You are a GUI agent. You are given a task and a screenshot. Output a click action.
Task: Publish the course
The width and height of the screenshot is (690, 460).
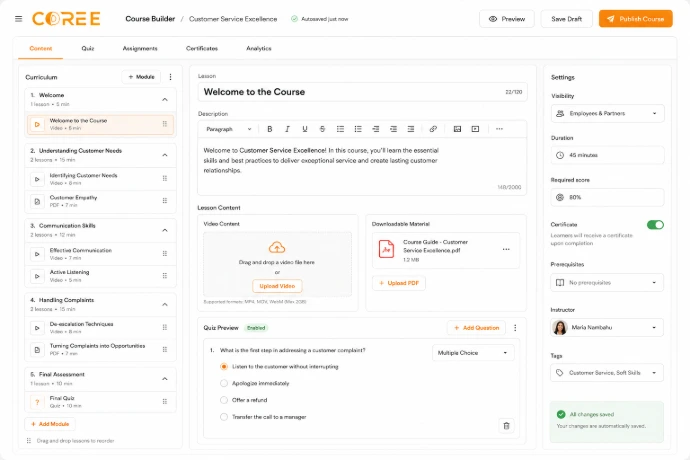(x=635, y=19)
